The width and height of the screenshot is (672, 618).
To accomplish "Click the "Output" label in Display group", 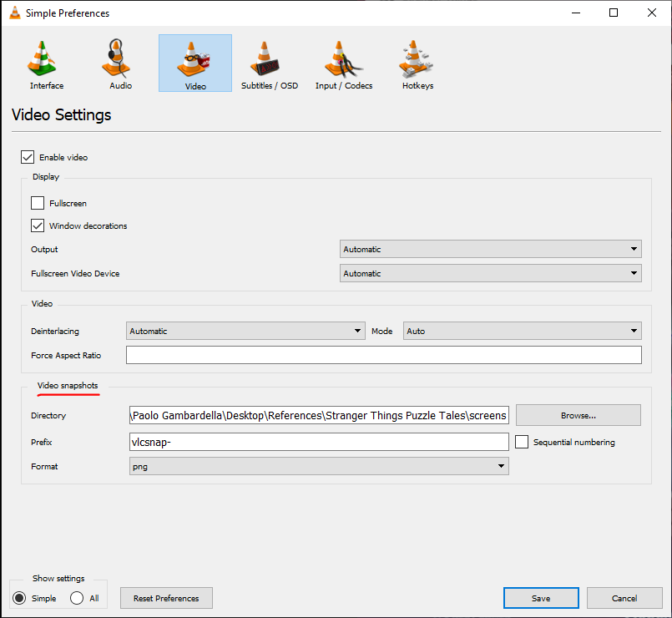I will tap(44, 250).
